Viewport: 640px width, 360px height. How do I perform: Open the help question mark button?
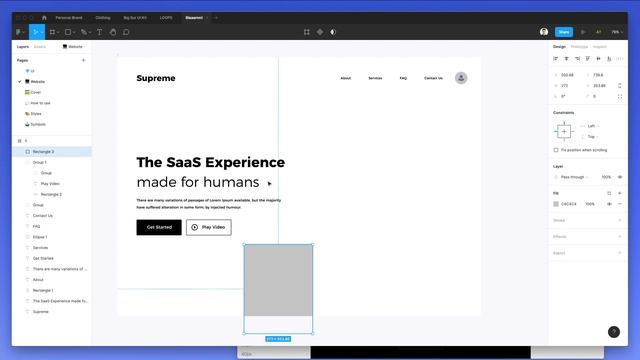(x=613, y=332)
